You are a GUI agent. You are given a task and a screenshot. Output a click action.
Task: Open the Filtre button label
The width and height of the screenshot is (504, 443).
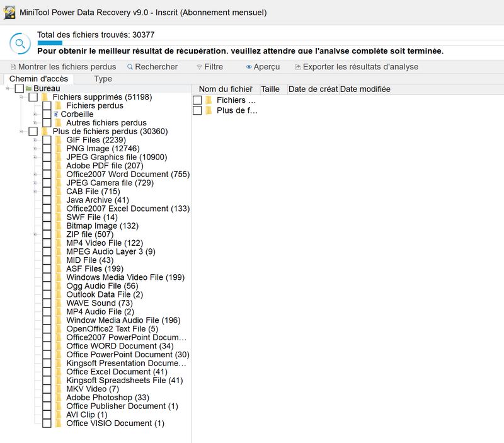pyautogui.click(x=214, y=67)
